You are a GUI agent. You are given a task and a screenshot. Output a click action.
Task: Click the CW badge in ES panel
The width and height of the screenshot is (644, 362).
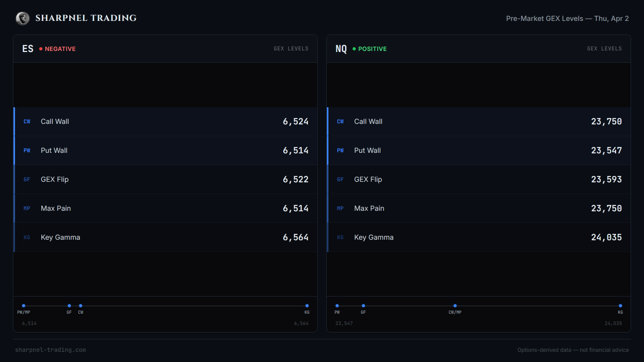coord(27,122)
